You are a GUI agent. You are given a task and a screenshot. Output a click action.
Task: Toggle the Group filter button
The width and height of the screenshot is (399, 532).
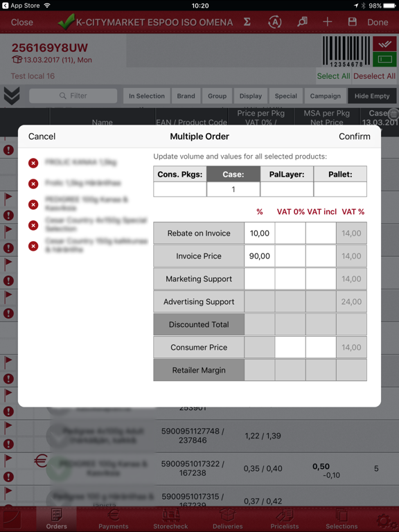[217, 96]
